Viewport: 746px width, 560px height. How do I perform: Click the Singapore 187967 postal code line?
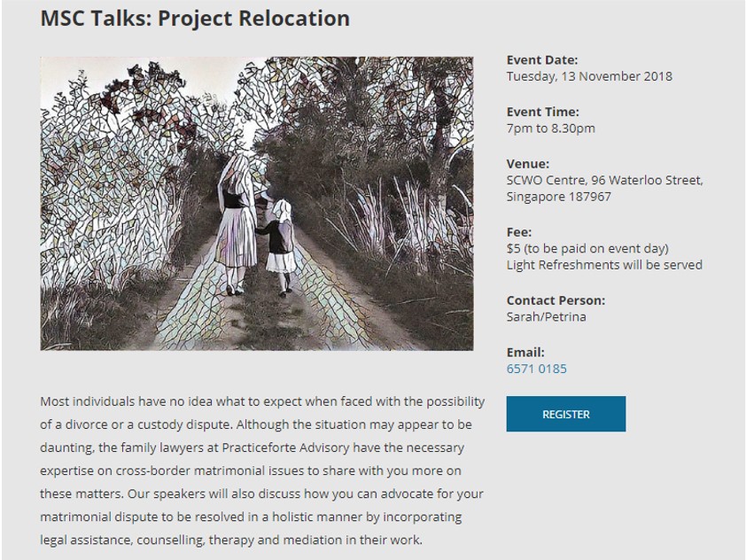pyautogui.click(x=558, y=197)
